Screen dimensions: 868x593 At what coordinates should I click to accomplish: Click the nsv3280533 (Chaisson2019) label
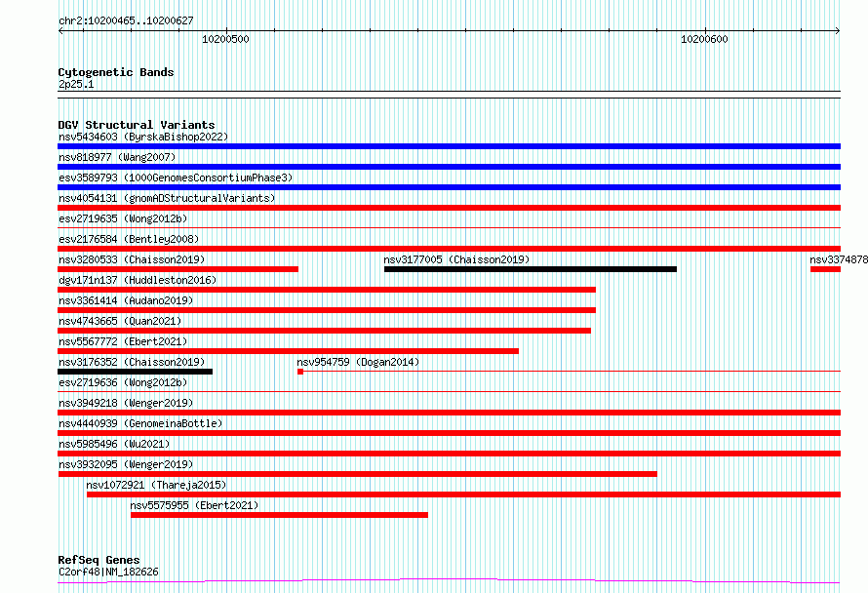pos(132,259)
